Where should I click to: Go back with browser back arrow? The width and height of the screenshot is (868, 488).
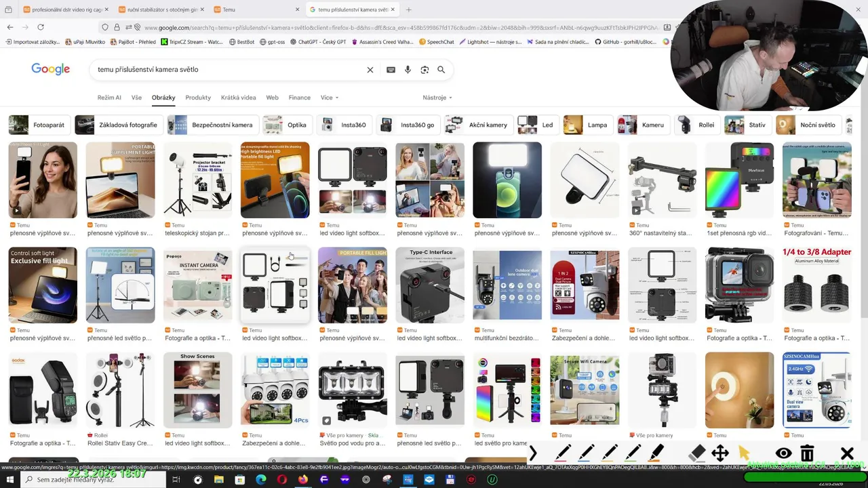point(9,27)
